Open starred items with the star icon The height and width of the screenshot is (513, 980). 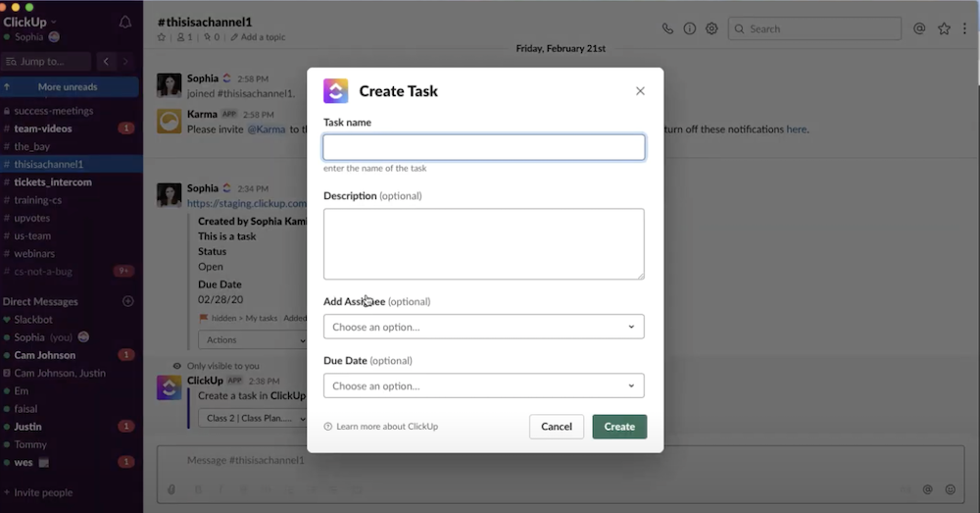944,28
